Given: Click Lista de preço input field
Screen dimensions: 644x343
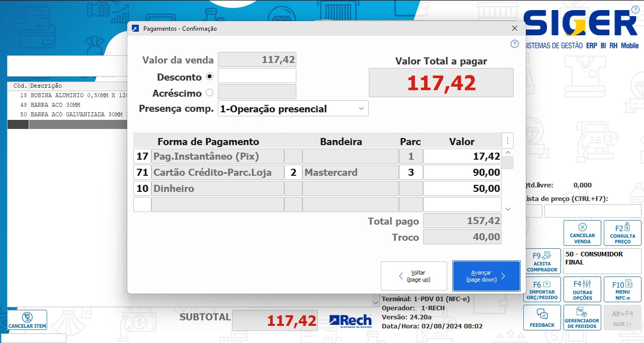Looking at the screenshot, I should click(x=593, y=211).
